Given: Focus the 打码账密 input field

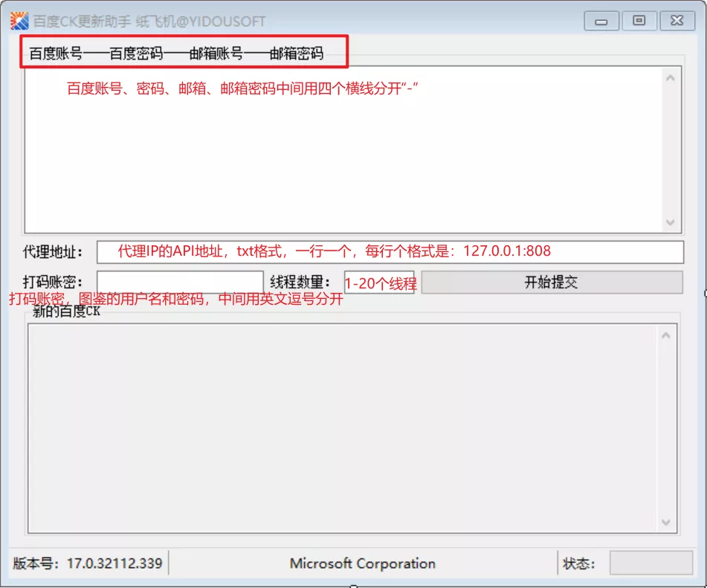Looking at the screenshot, I should click(x=180, y=282).
